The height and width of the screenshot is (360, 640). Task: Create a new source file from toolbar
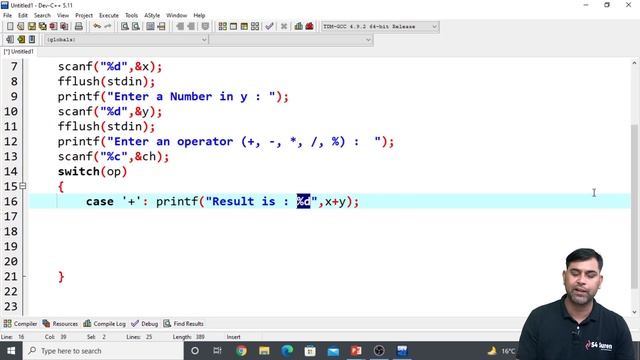pyautogui.click(x=10, y=27)
